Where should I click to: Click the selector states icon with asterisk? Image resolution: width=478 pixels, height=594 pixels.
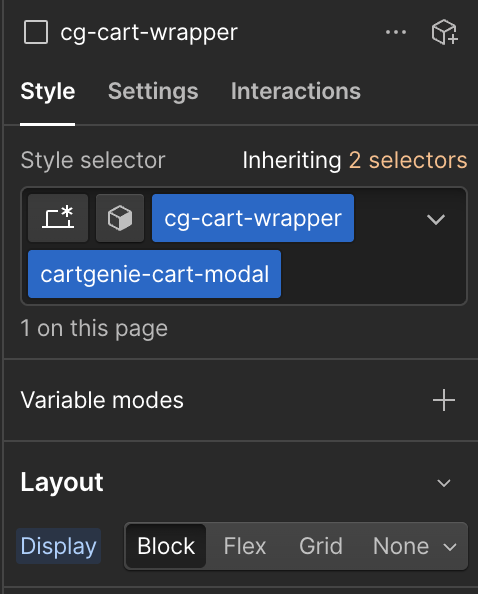click(58, 218)
